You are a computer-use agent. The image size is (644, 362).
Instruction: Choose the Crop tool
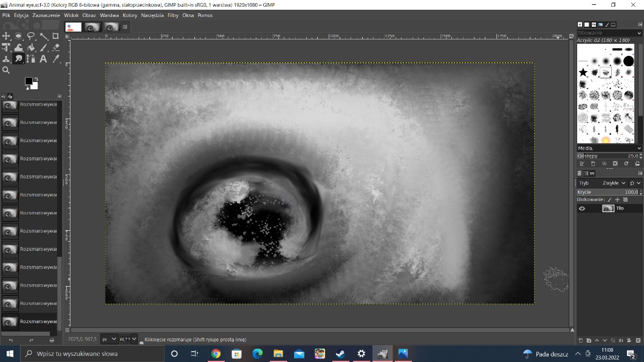(x=56, y=36)
